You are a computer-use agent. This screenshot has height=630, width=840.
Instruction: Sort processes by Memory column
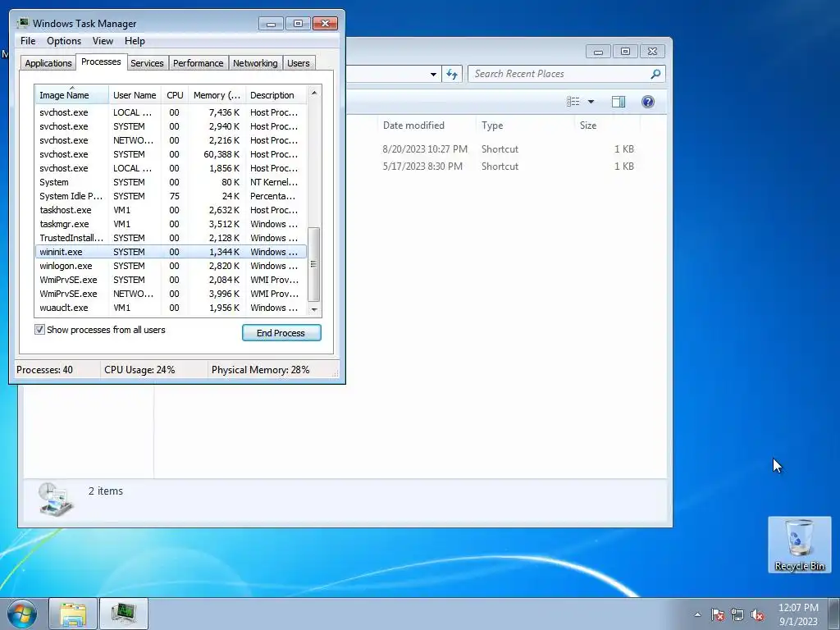point(217,95)
